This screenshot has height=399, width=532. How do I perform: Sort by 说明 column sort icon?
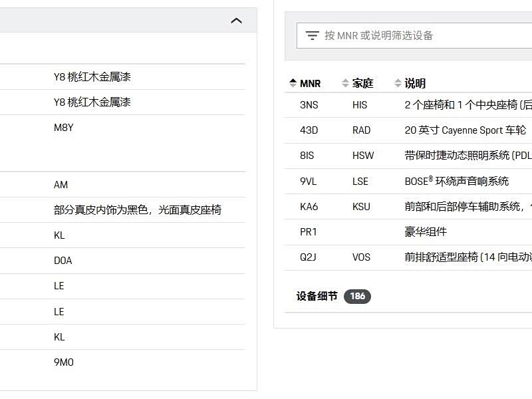click(398, 83)
